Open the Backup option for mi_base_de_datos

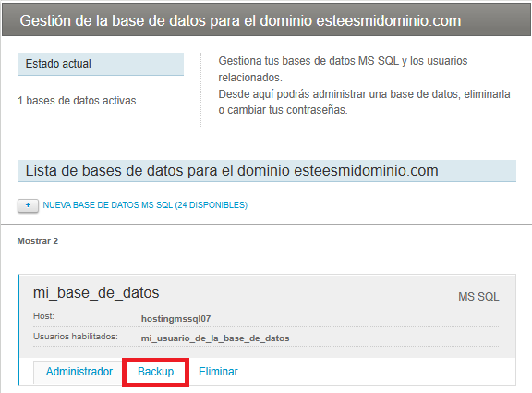pos(156,372)
